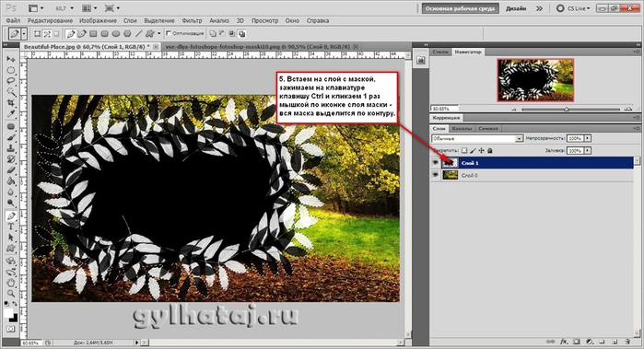Choose the Freeform Pen in options bar

(x=82, y=34)
